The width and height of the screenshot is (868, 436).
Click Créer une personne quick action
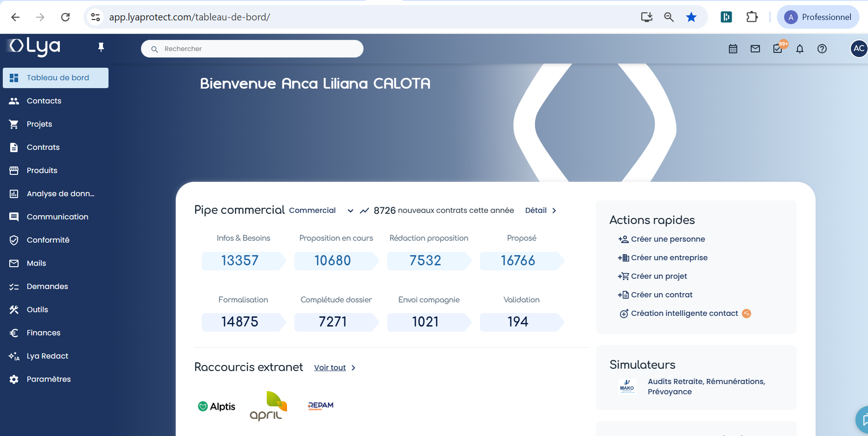pos(667,239)
